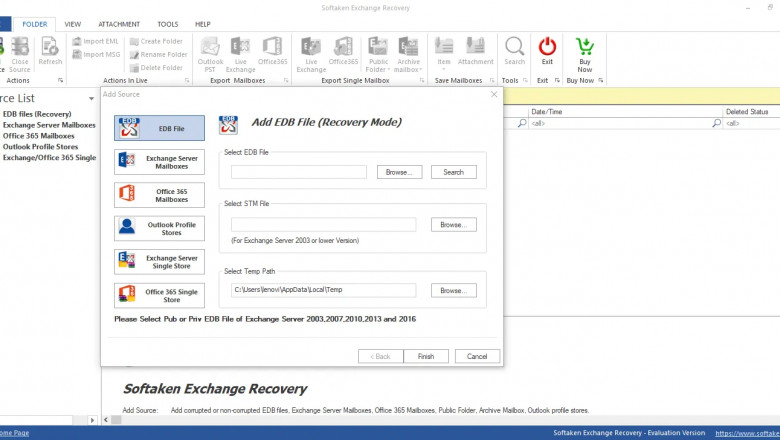
Task: Expand Export Single Mailbox group launcher
Action: pyautogui.click(x=422, y=81)
